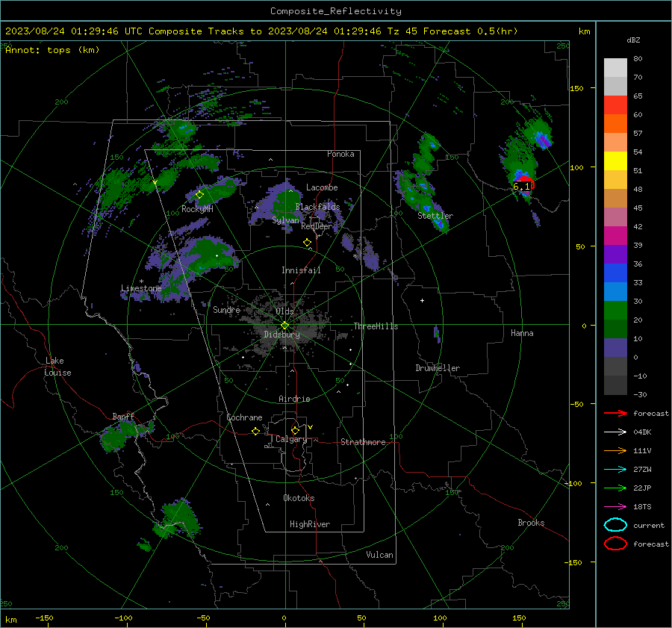Pick the top light gray 70-80 dBZ swatch
672x628 pixels.
[615, 68]
